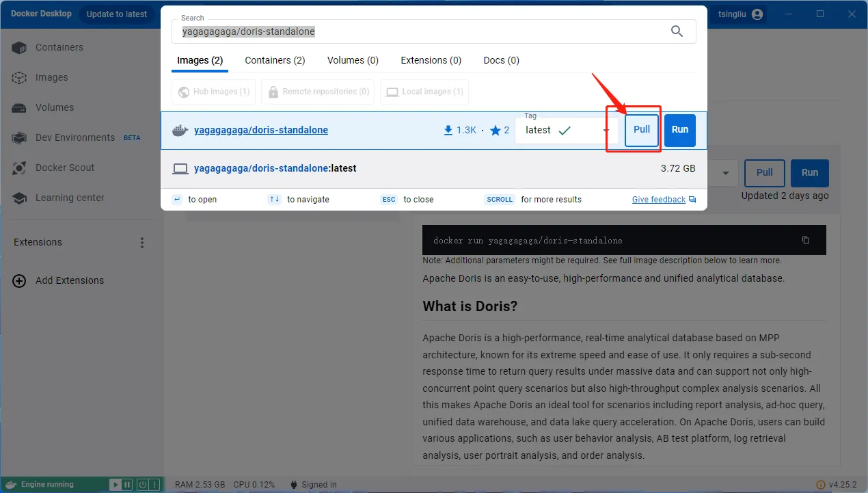The height and width of the screenshot is (493, 868).
Task: Click the BETA badge next to Dev Environments
Action: point(132,138)
